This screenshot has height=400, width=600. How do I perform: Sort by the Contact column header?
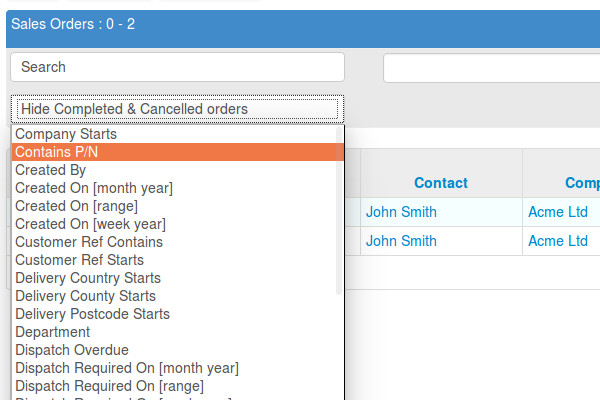[441, 183]
